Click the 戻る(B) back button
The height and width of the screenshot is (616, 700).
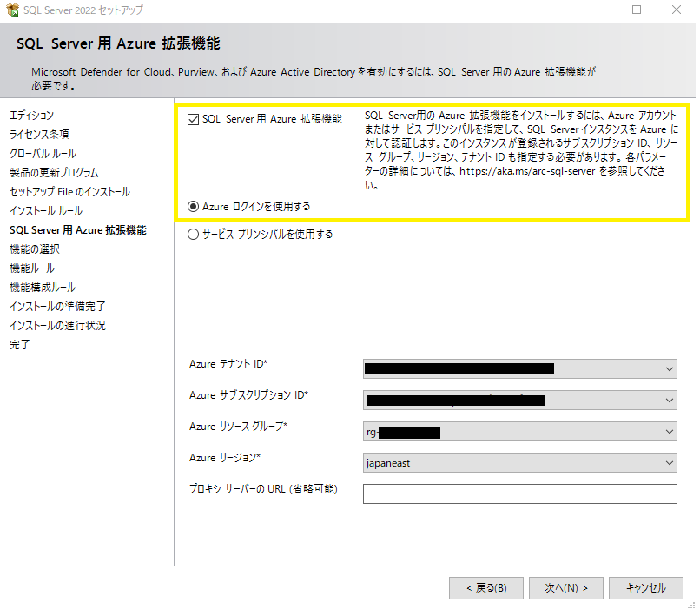pos(486,588)
